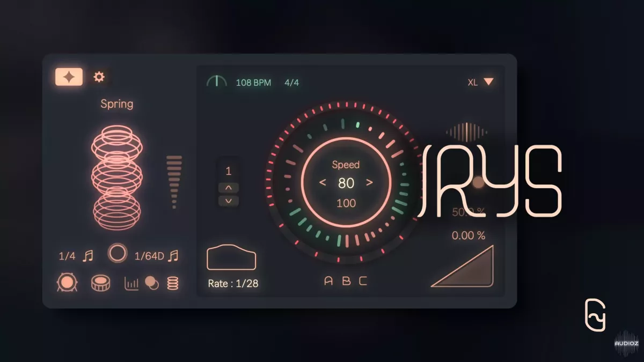
Task: Select the small stacked coil icon
Action: point(173,283)
